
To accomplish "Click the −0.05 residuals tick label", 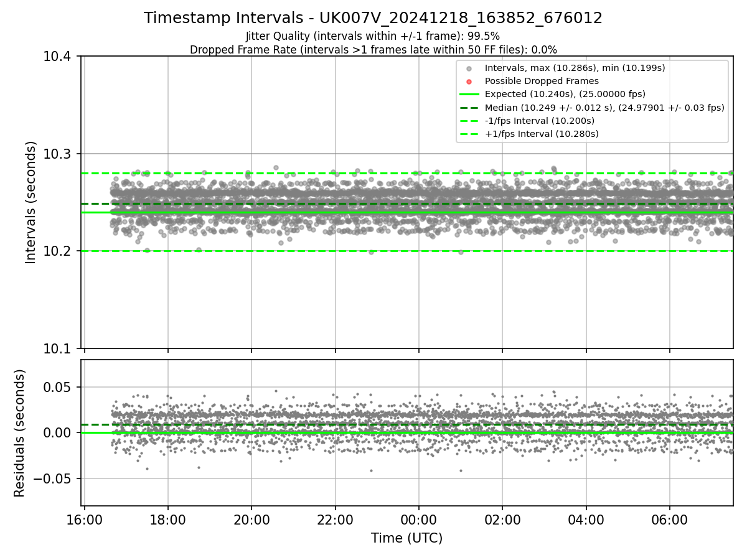I will 54,478.
